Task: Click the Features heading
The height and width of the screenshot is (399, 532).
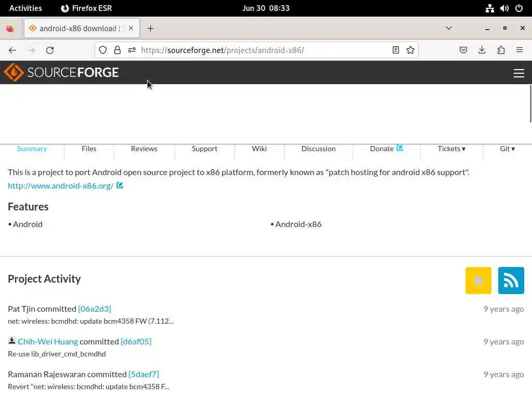Action: [28, 207]
